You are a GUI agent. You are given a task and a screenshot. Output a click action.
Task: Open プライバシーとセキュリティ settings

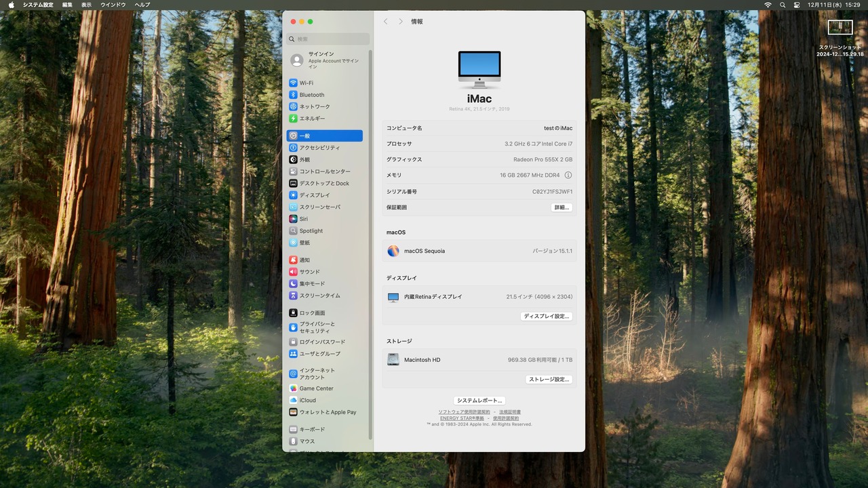coord(325,327)
